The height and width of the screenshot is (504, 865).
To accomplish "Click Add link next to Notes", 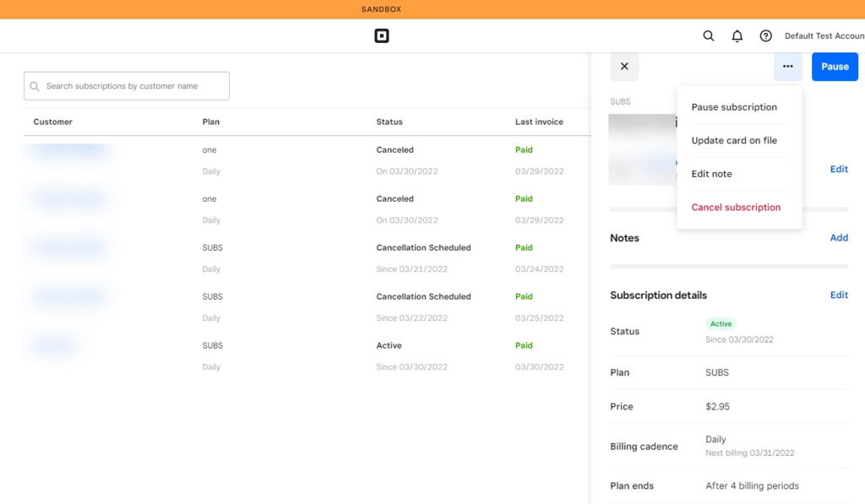I will point(839,238).
